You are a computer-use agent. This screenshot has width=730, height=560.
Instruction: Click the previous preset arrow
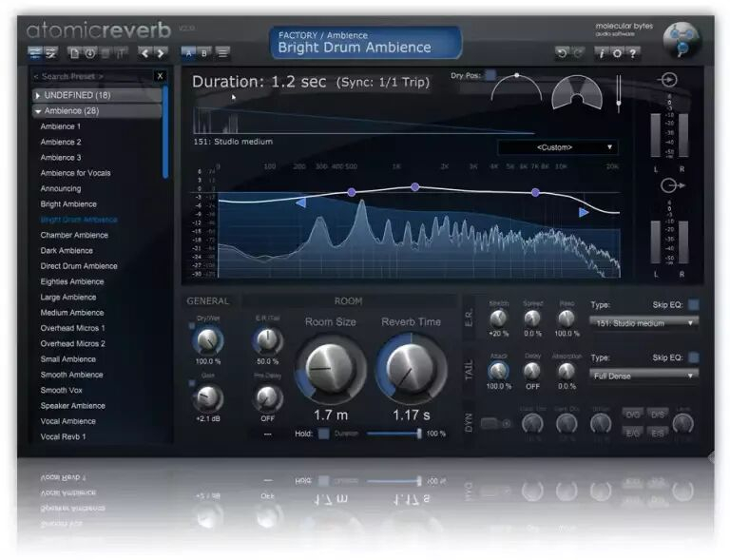click(x=144, y=53)
